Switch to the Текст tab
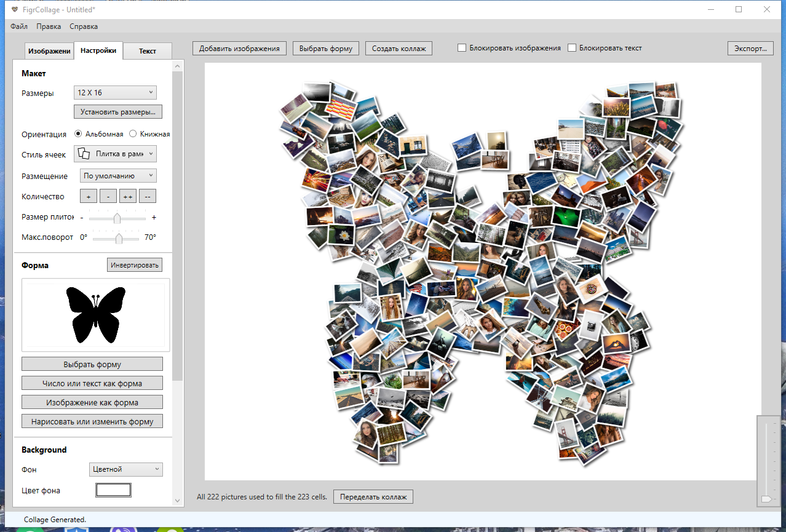Viewport: 786px width, 532px height. (148, 51)
